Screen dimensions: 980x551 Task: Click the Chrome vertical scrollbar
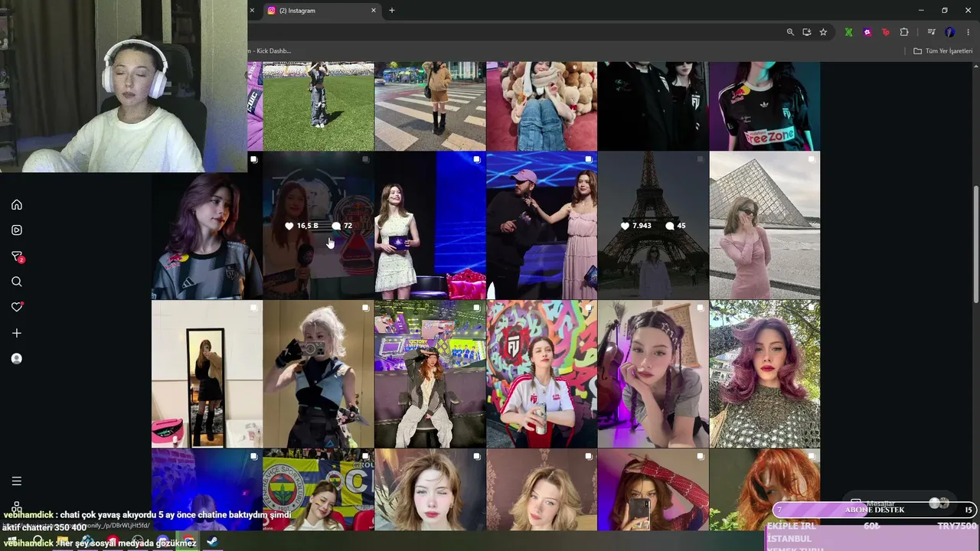(975, 243)
